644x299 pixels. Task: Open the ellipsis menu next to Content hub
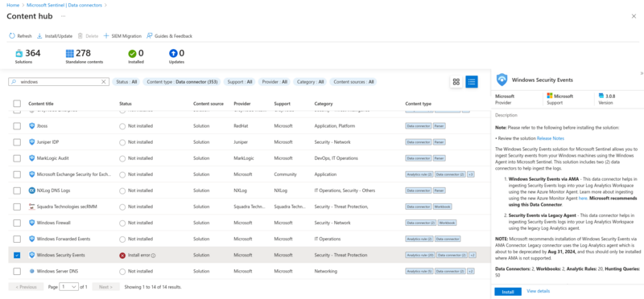point(63,16)
